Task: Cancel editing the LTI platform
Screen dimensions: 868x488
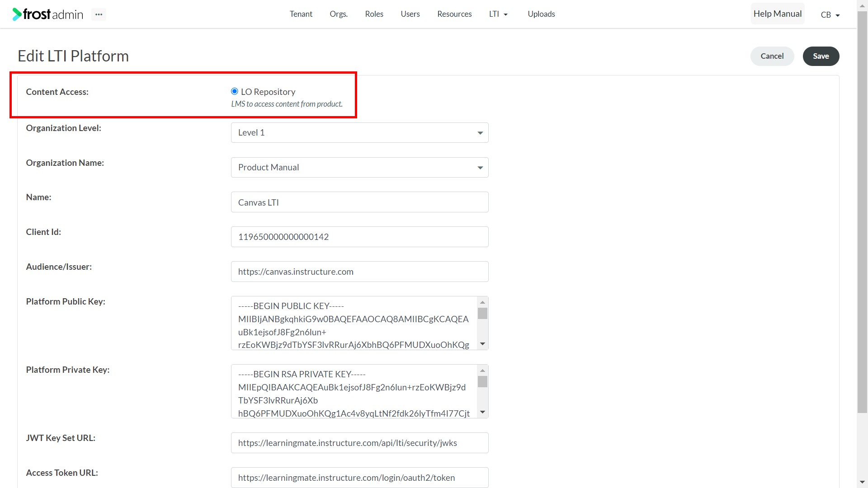Action: [x=772, y=56]
